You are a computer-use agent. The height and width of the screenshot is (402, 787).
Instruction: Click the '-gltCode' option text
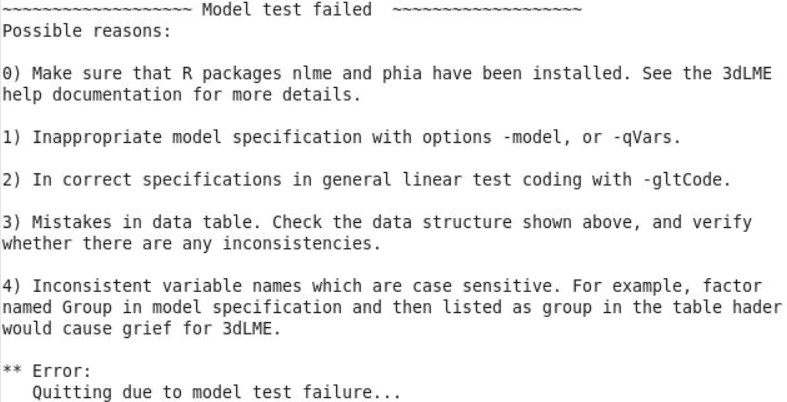click(687, 180)
